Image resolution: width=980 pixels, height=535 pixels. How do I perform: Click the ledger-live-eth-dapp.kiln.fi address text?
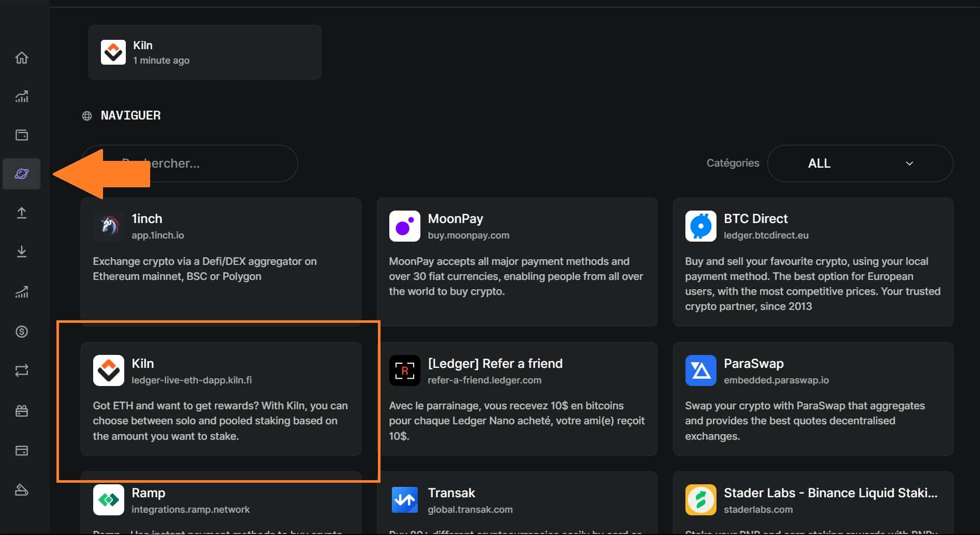[192, 380]
